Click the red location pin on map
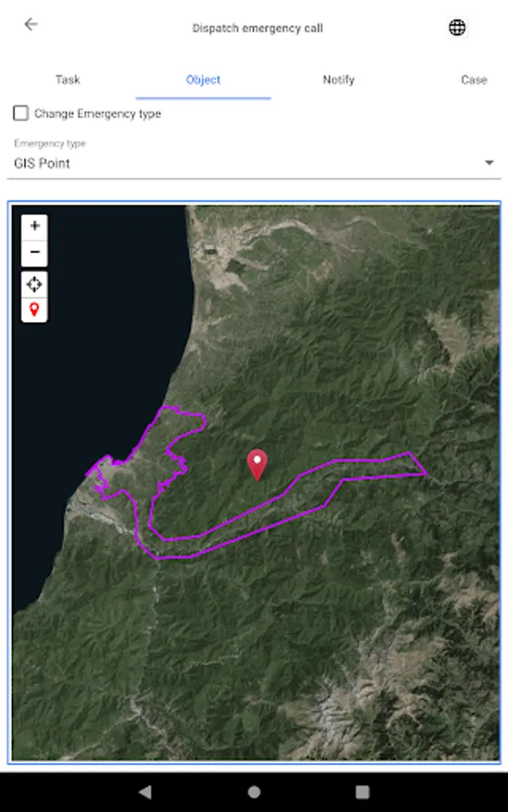This screenshot has width=508, height=812. tap(257, 465)
